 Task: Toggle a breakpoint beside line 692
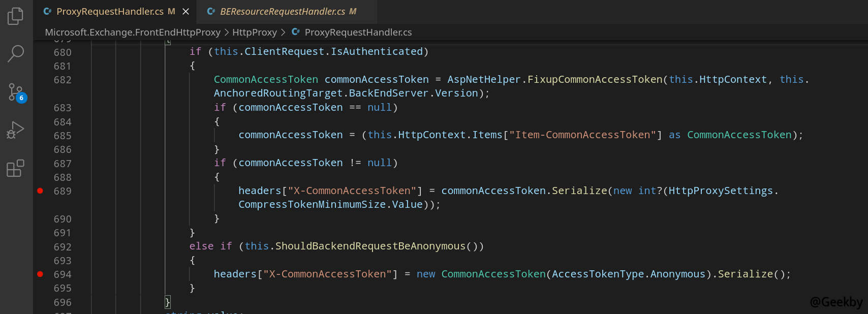40,247
